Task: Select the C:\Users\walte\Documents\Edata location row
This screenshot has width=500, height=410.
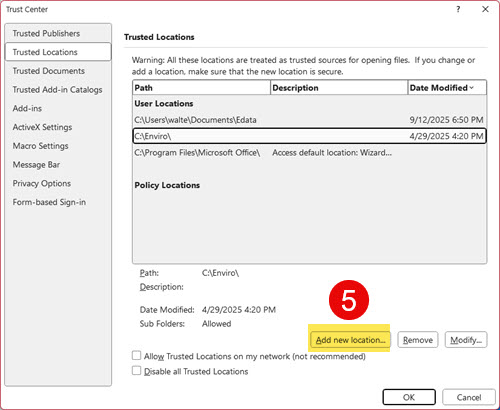Action: (x=309, y=120)
